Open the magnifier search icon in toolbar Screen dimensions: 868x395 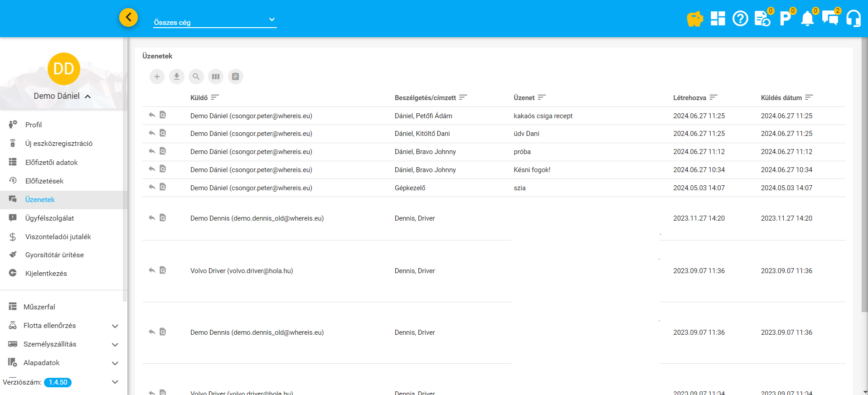[x=196, y=77]
